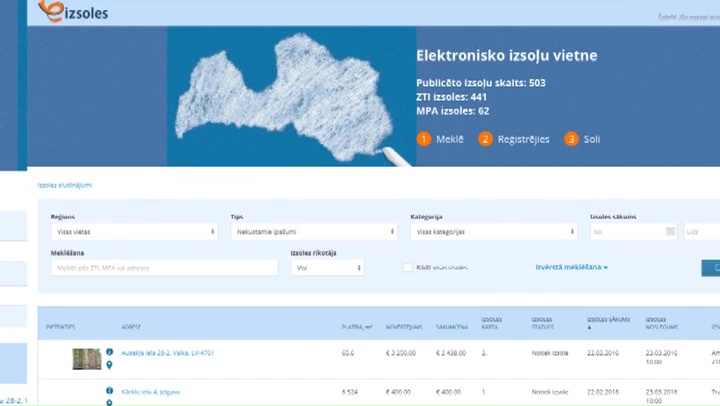720x406 pixels.
Task: Expand Izvērstā meklēšana advanced search
Action: point(571,267)
